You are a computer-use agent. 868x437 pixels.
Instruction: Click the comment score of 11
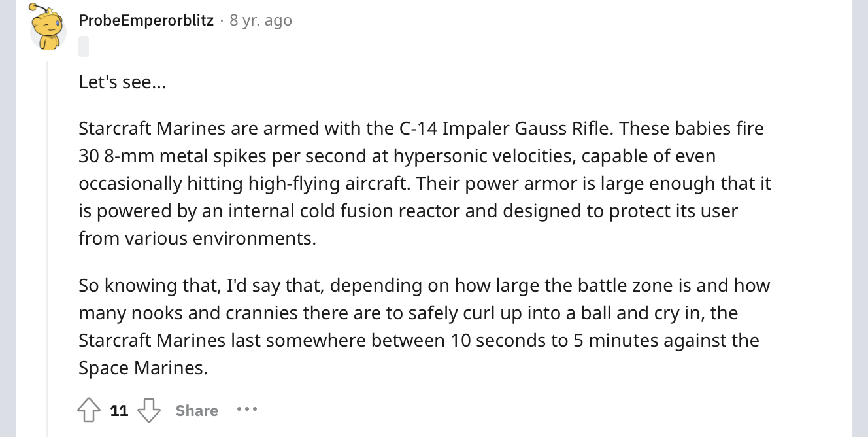pos(119,411)
